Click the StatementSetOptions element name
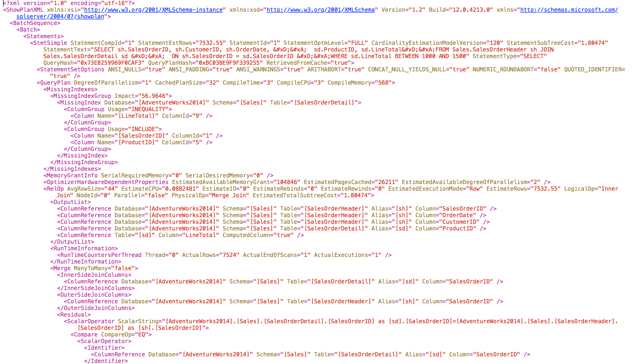The image size is (634, 364). [x=72, y=69]
